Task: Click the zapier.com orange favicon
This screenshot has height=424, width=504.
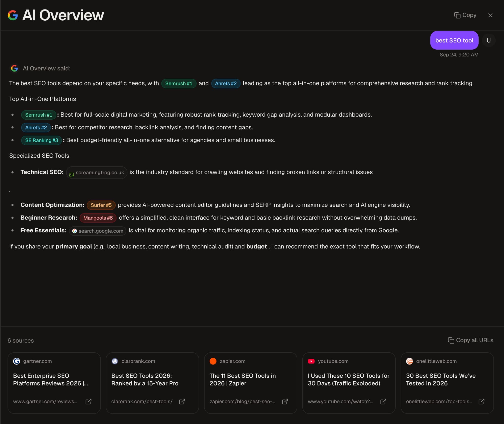Action: [x=213, y=361]
